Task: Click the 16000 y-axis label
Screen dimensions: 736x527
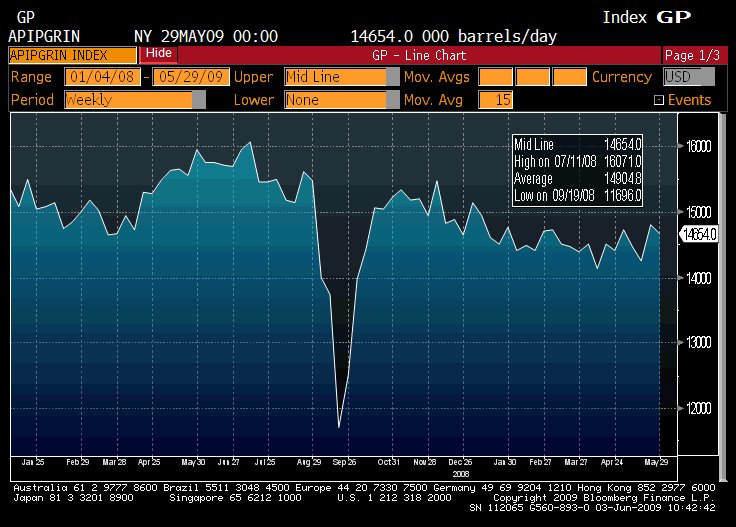Action: (698, 146)
